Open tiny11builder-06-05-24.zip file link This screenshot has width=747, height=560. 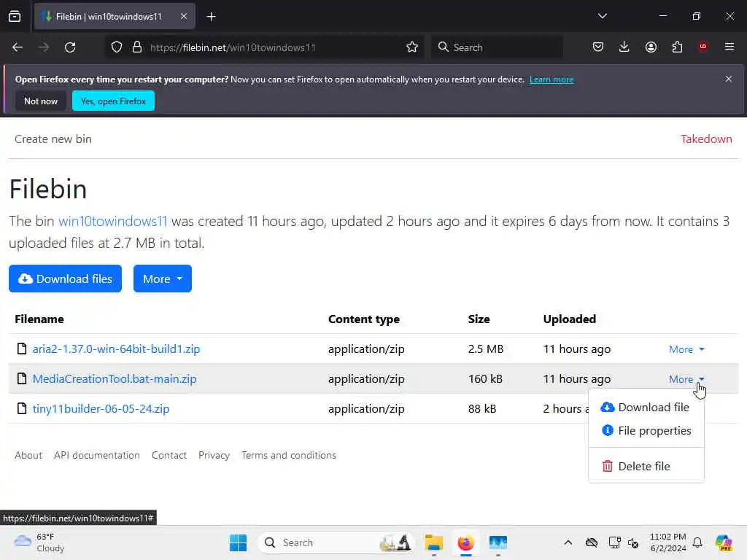click(101, 409)
